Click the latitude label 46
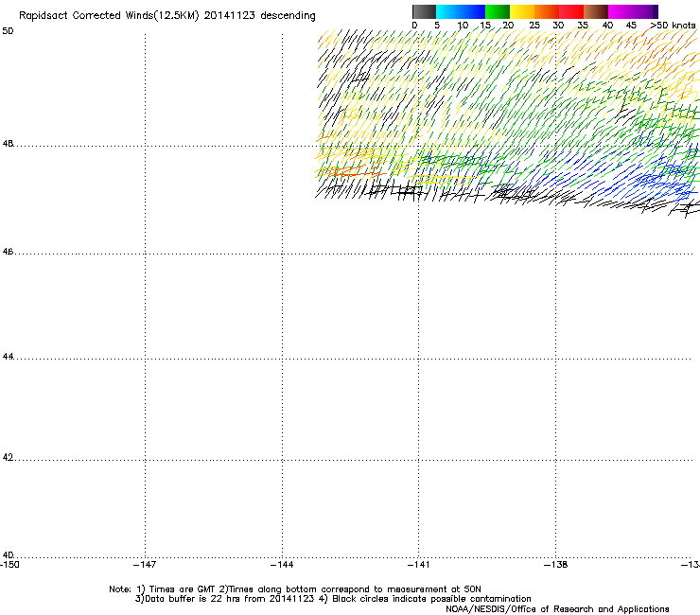The width and height of the screenshot is (700, 615). coord(8,252)
